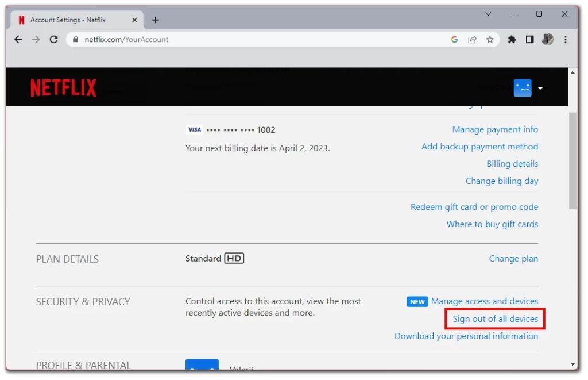This screenshot has width=588, height=380.
Task: Click the 'Control access to this account' description
Action: click(x=273, y=307)
